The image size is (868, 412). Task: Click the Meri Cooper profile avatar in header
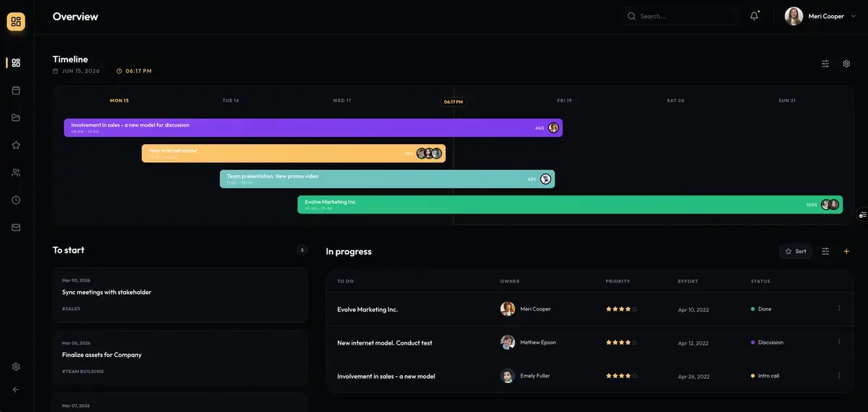793,16
